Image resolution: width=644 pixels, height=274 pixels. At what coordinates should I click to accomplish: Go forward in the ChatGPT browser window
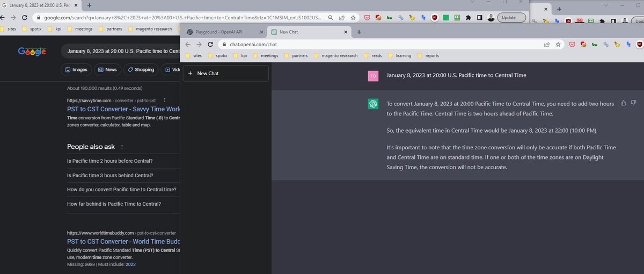point(199,45)
